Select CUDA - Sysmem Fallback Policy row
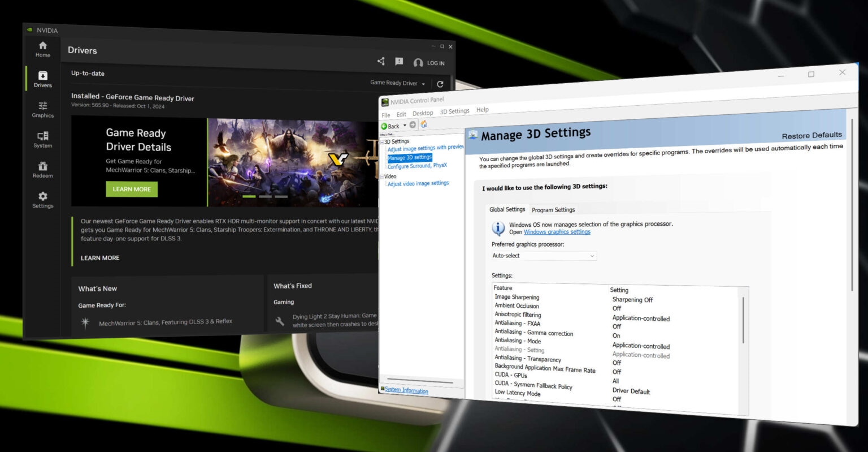This screenshot has height=452, width=868. tap(533, 385)
